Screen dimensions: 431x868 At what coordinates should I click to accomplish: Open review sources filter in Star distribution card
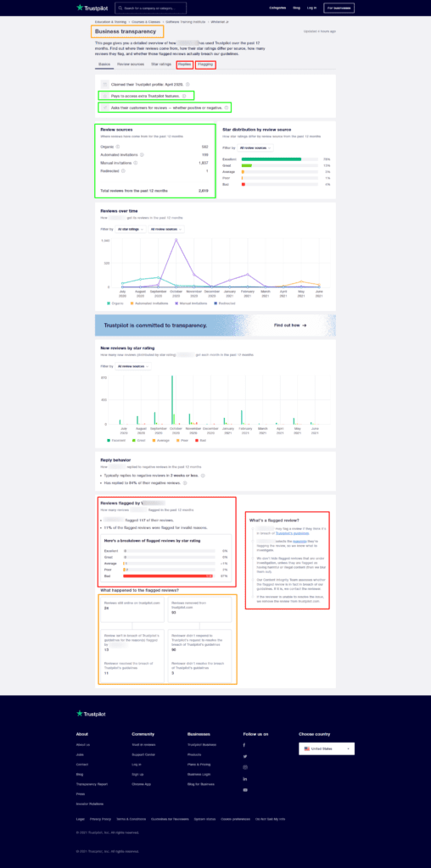(x=255, y=147)
